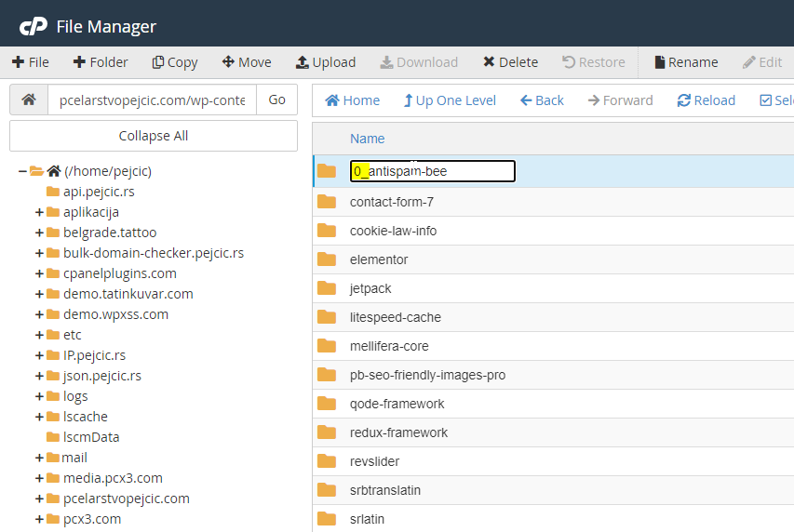Delete the selected item
This screenshot has height=532, width=794.
tap(510, 62)
